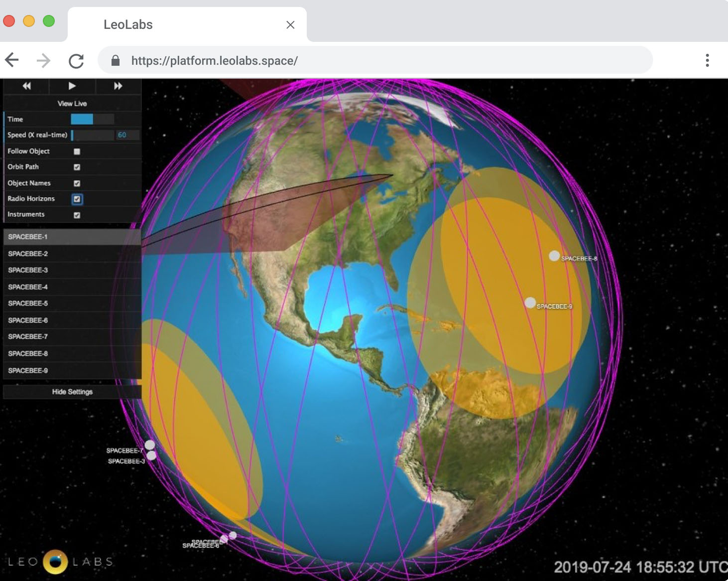The image size is (728, 581).
Task: Toggle the Orbit Path checkbox
Action: pos(77,167)
